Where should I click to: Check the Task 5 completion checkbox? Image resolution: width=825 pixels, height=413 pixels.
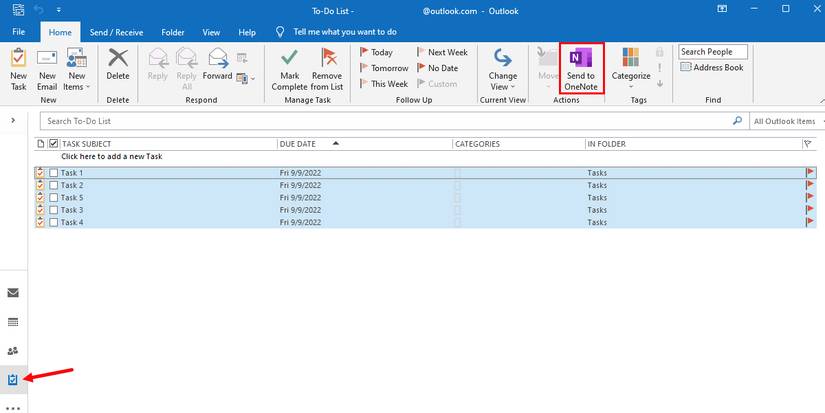tap(54, 197)
